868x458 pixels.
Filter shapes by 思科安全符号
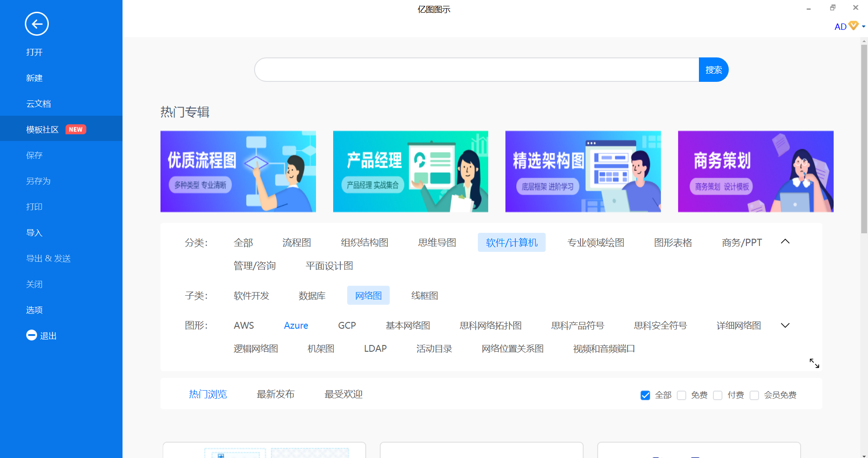point(660,326)
